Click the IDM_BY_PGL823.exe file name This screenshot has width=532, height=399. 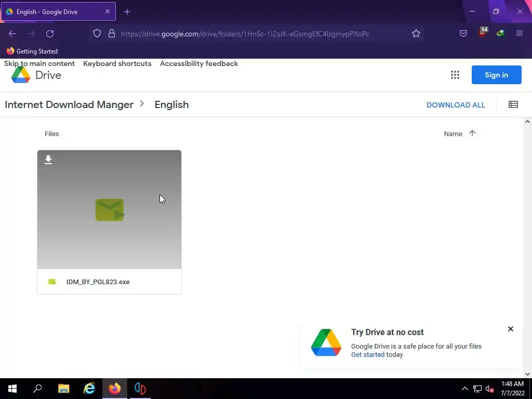tap(98, 282)
